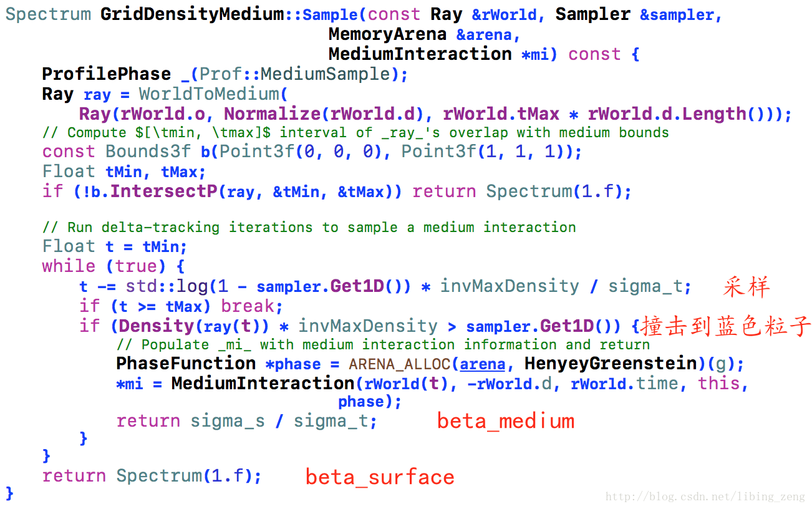This screenshot has width=812, height=509.
Task: Click the IntersectP method call
Action: pos(163,191)
